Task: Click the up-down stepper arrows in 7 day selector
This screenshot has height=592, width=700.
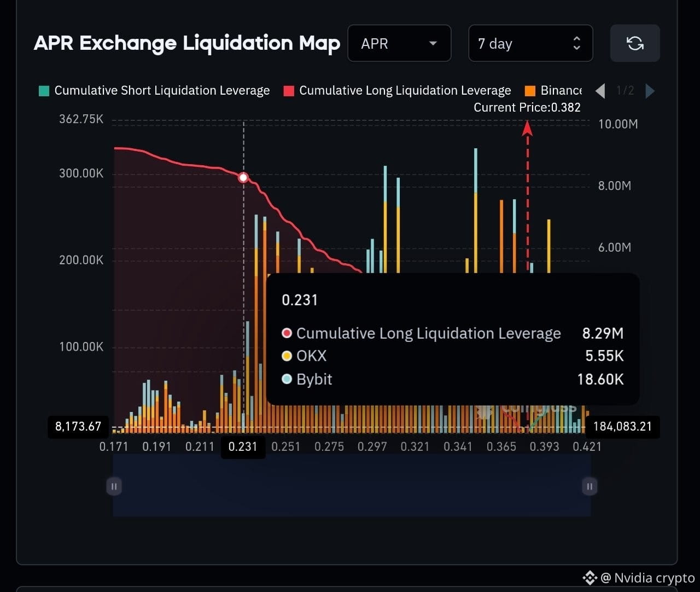Action: click(576, 43)
